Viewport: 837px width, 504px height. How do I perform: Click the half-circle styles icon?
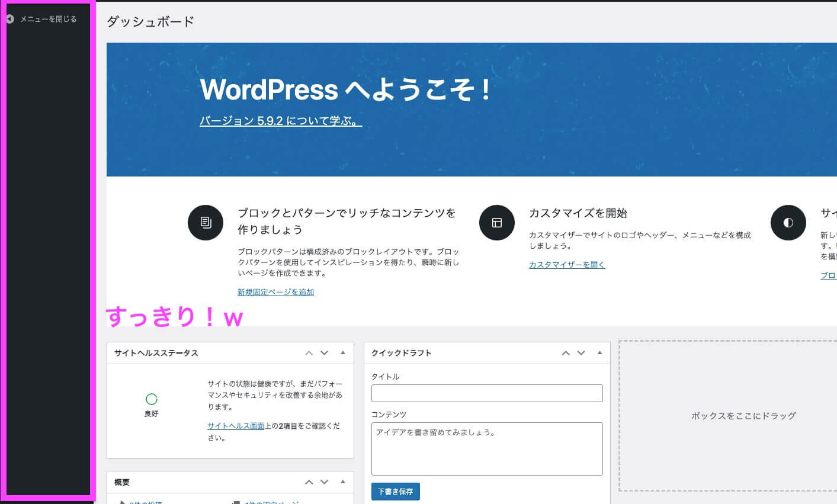[788, 223]
